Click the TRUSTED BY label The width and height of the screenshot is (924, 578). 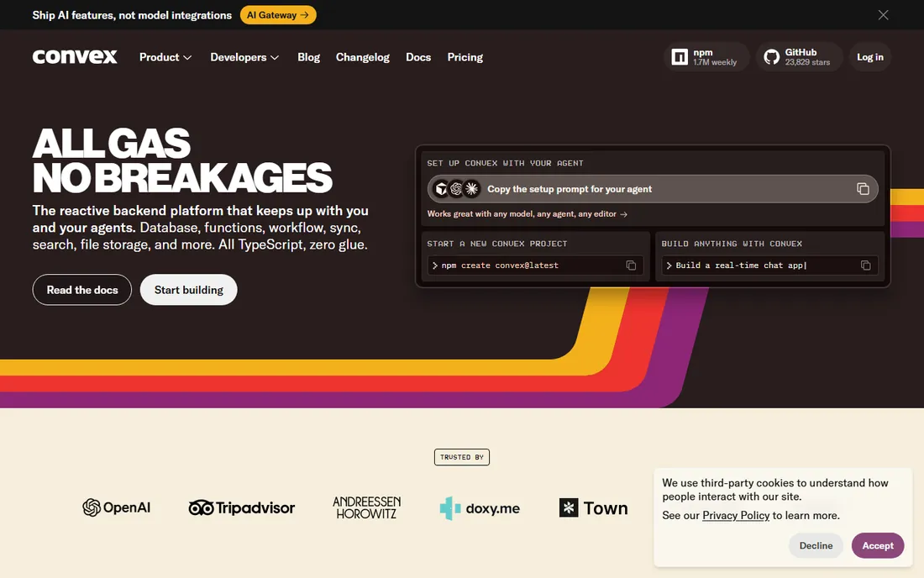(462, 457)
